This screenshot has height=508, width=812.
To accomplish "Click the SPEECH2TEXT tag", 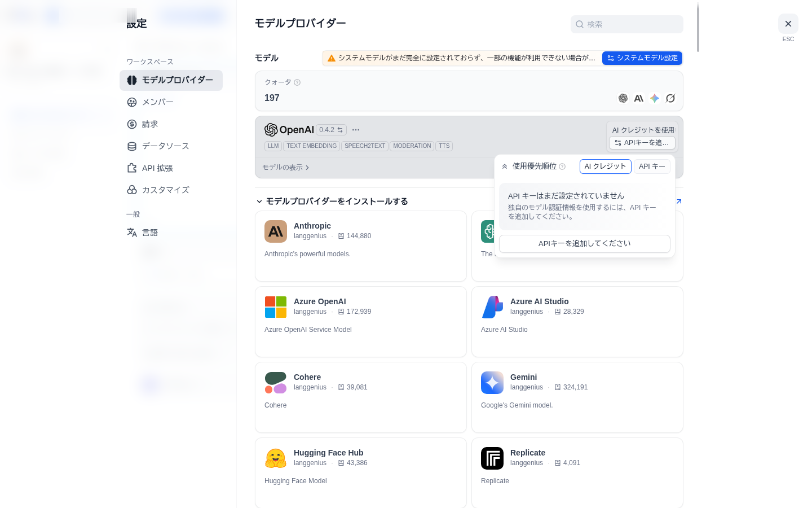I will [x=365, y=146].
